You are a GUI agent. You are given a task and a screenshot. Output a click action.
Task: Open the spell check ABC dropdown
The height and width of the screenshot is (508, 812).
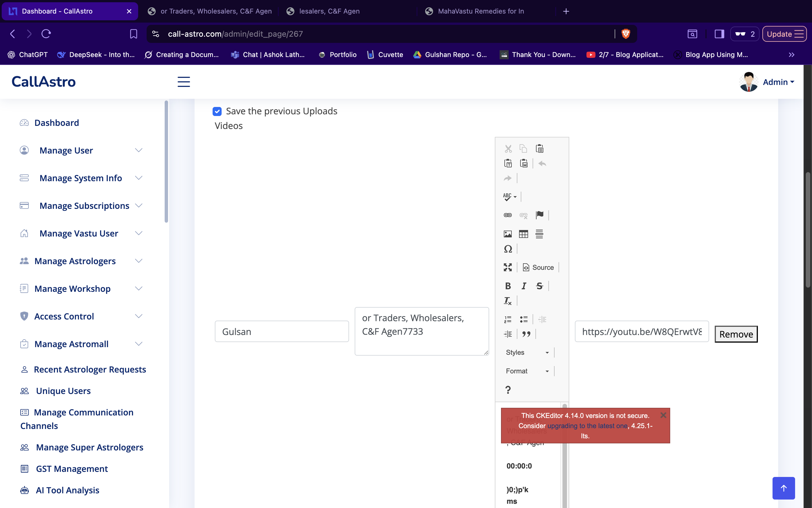point(510,196)
